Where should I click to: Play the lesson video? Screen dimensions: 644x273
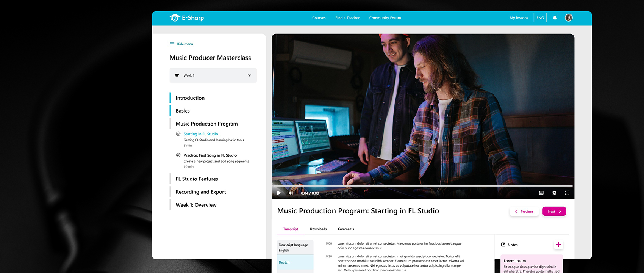click(279, 193)
